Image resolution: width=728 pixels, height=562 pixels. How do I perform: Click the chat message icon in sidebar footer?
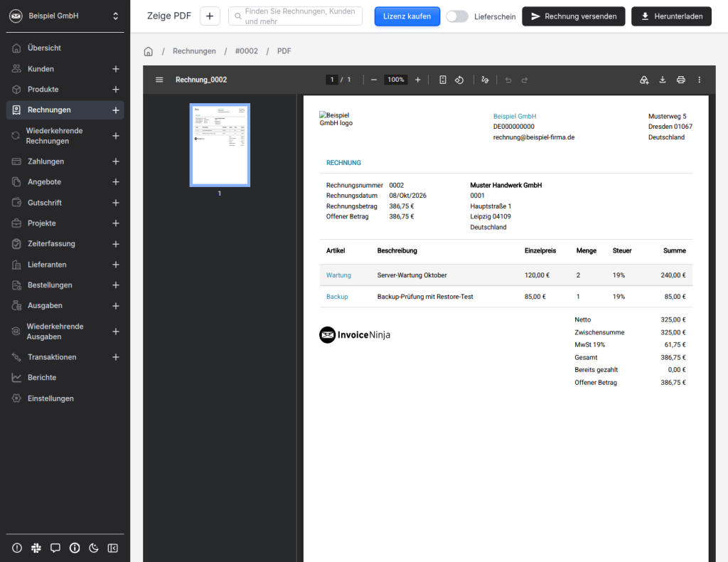55,548
